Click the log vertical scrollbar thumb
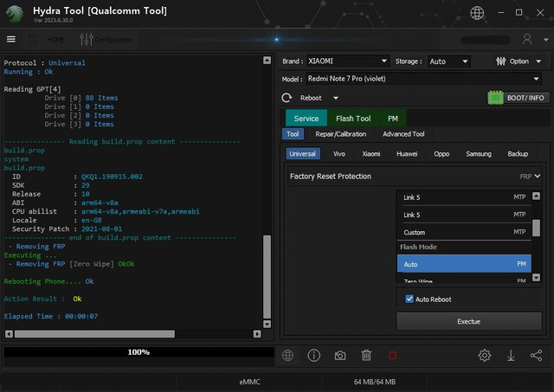This screenshot has height=392, width=554. (267, 277)
